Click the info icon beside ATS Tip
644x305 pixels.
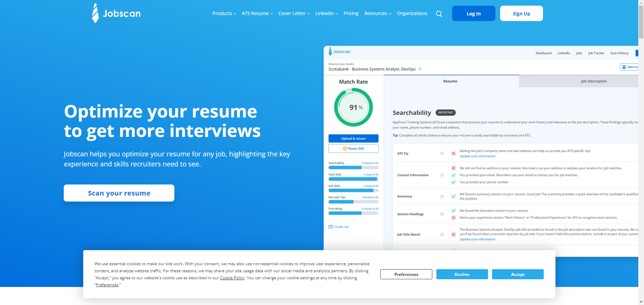(442, 154)
